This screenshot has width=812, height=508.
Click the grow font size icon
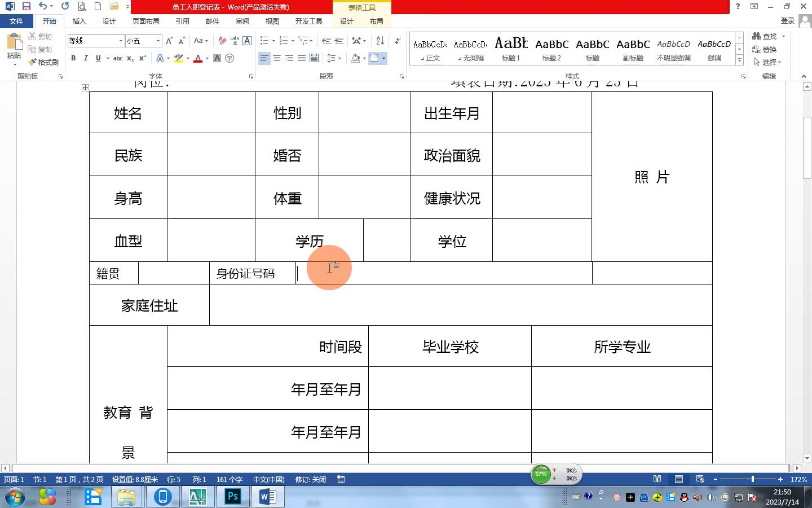coord(169,41)
